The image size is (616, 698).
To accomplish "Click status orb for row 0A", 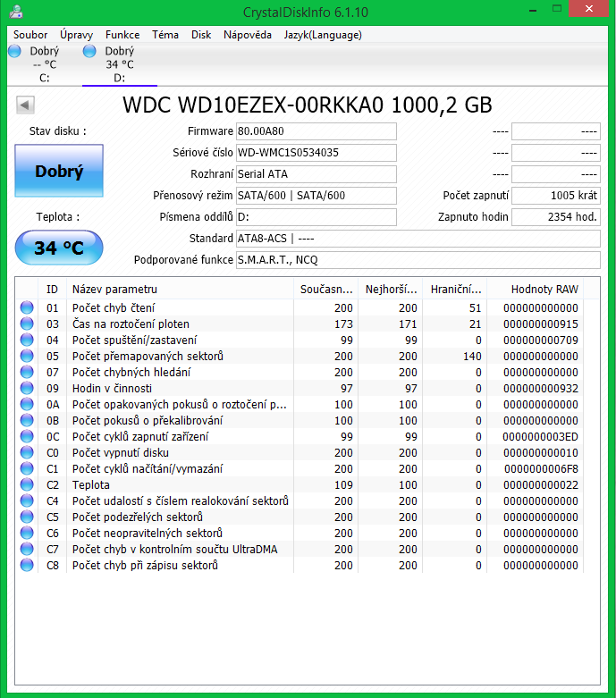I will 27,404.
